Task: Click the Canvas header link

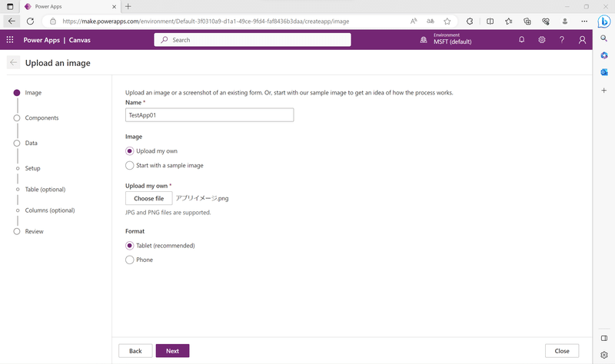Action: pos(80,40)
